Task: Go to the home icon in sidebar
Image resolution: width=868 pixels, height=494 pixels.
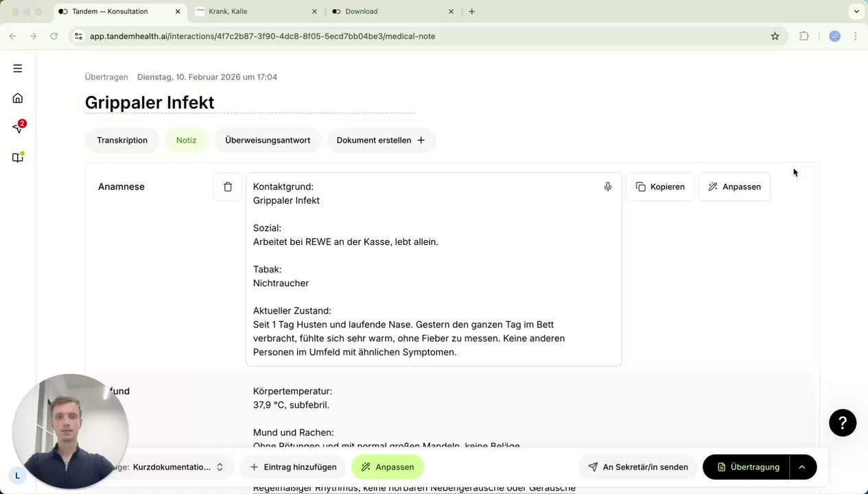Action: tap(18, 98)
